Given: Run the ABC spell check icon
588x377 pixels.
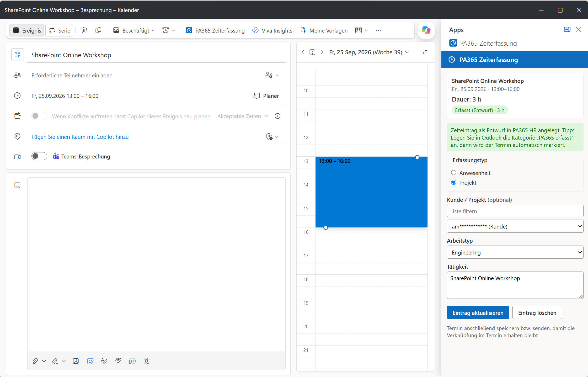Looking at the screenshot, I should (118, 361).
